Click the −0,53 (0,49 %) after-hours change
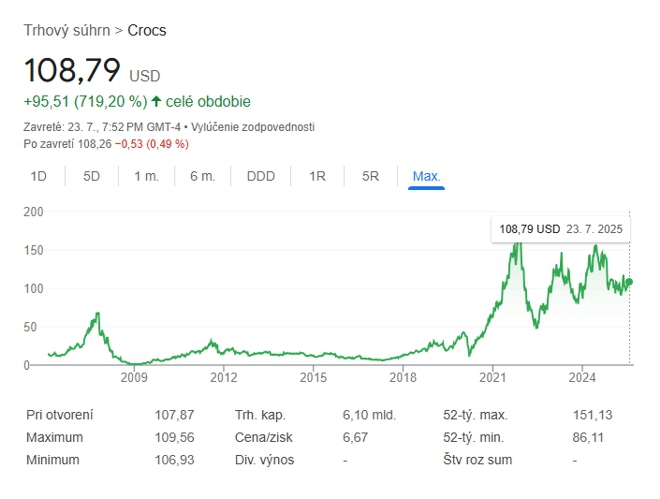 point(152,144)
